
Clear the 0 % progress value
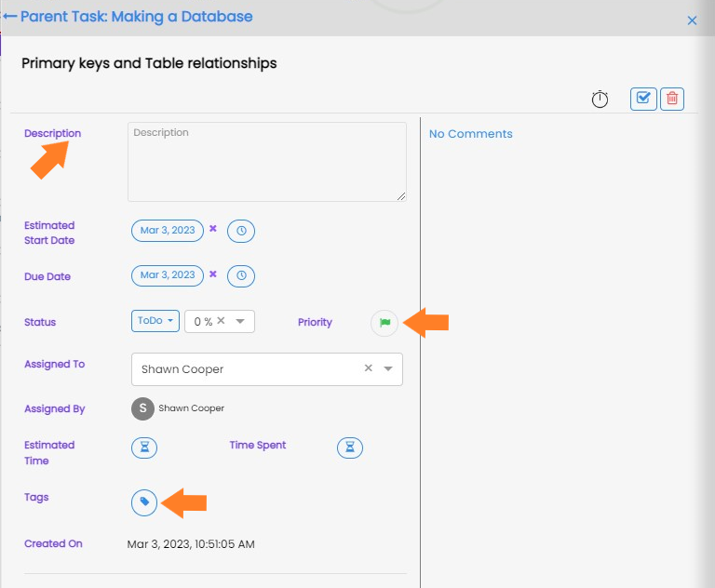(222, 320)
